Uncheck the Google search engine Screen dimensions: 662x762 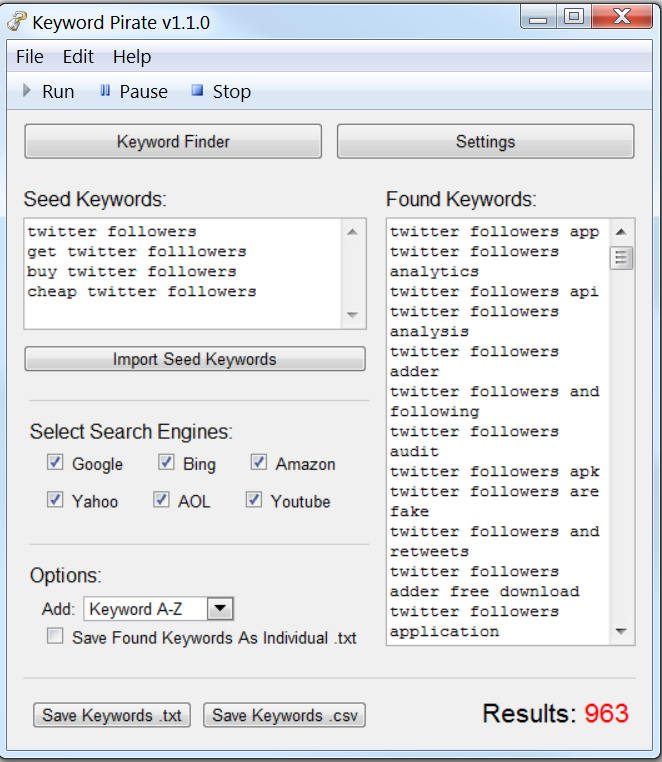[55, 462]
